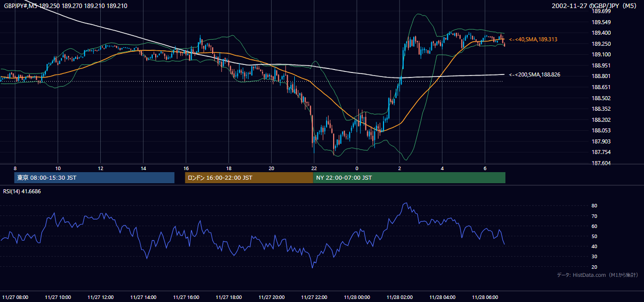This screenshot has height=302, width=644.
Task: Click the 11/27 16:00 time label
Action: pos(186,297)
